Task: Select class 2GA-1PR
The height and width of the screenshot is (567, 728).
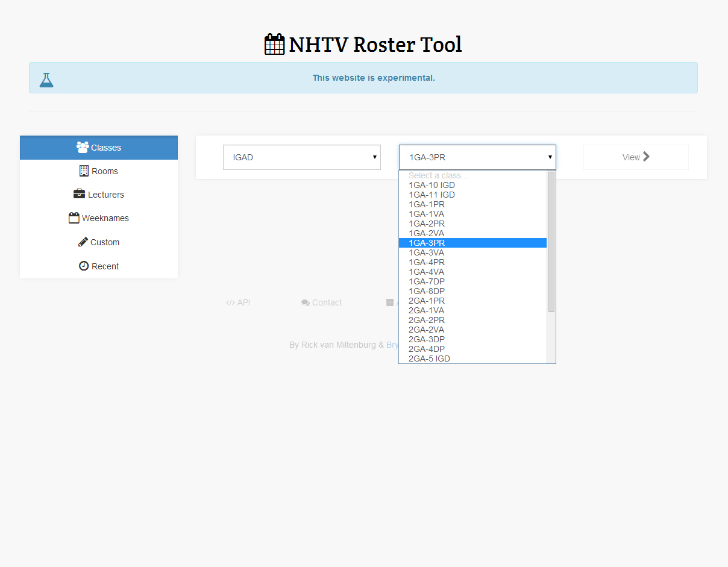Action: [472, 301]
